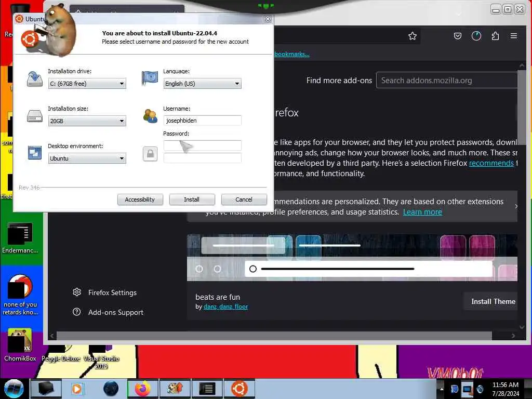Viewport: 532px width, 399px height.
Task: Click the media player taskbar icon
Action: [x=78, y=389]
